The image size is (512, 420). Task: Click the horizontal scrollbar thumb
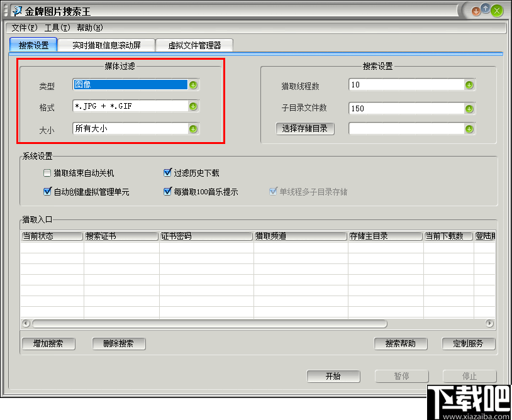click(209, 323)
